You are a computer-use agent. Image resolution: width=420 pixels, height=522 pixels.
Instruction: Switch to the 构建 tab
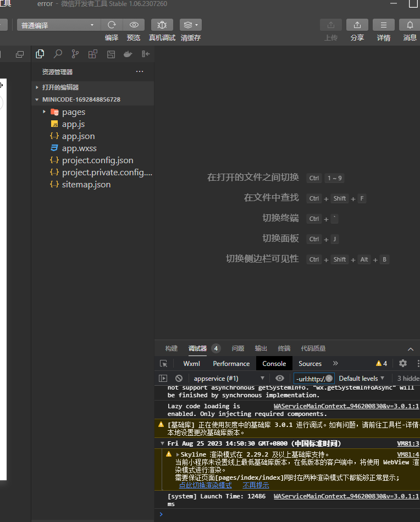(172, 348)
